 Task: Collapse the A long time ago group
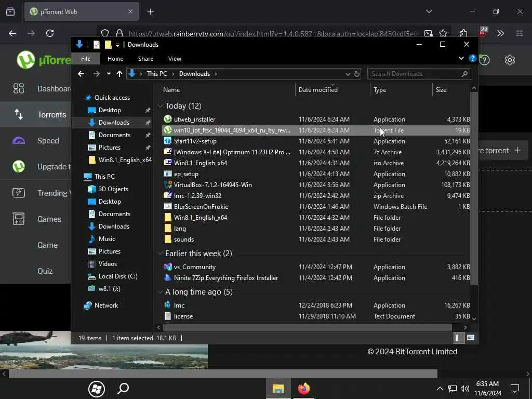160,292
